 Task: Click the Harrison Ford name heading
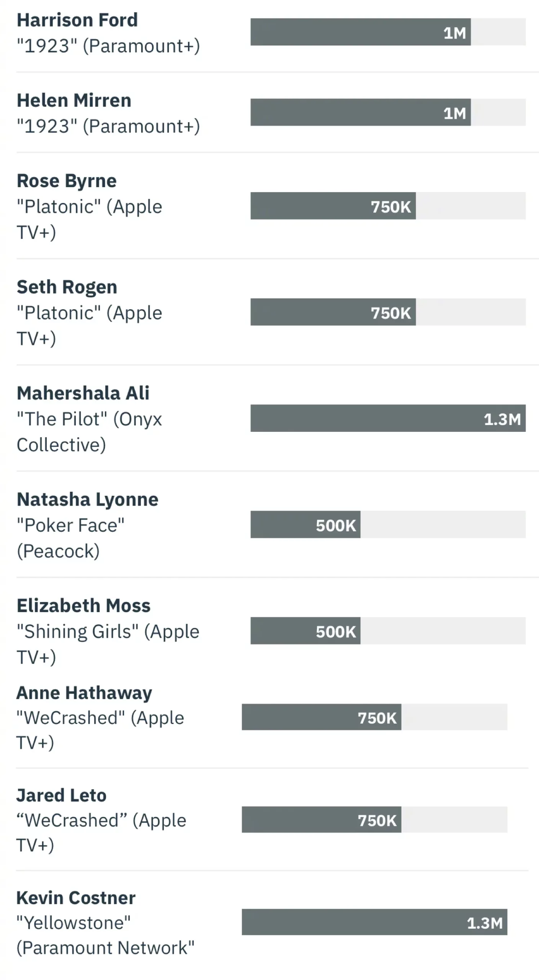pos(77,20)
